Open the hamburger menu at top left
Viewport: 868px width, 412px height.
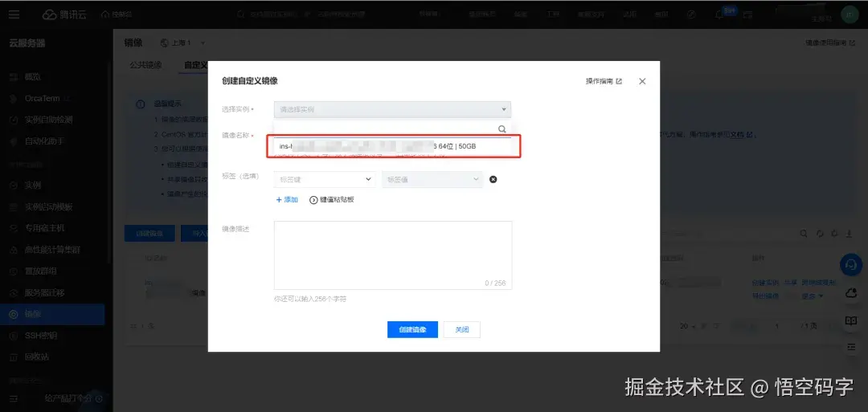pyautogui.click(x=14, y=14)
